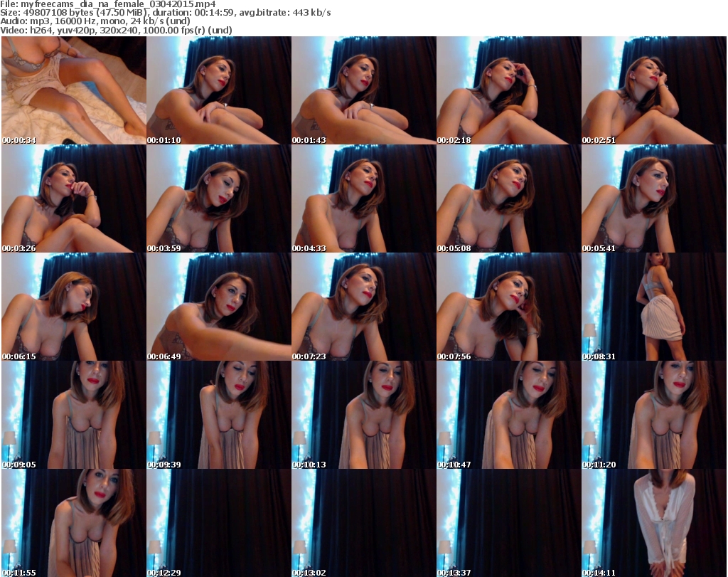Select the frame at 00:06:15

click(x=73, y=307)
